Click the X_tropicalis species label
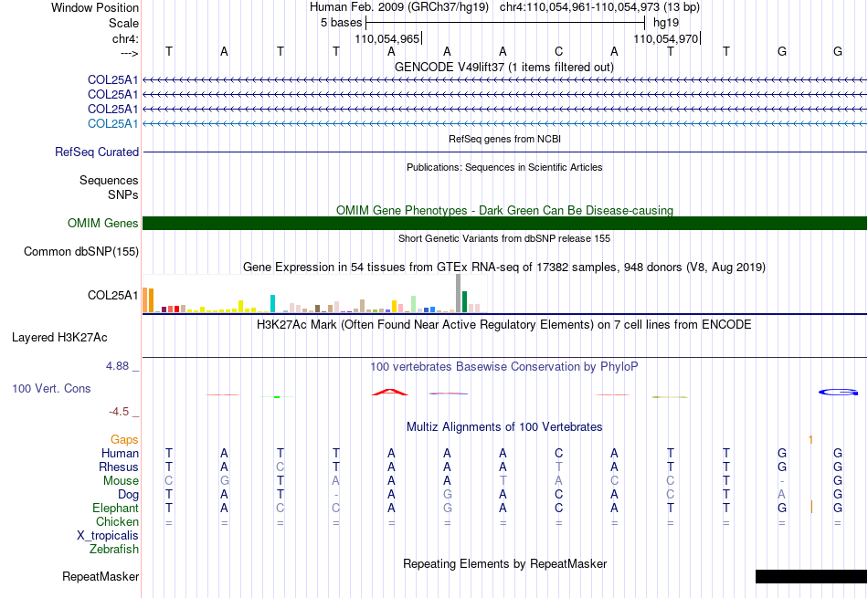 pos(108,536)
